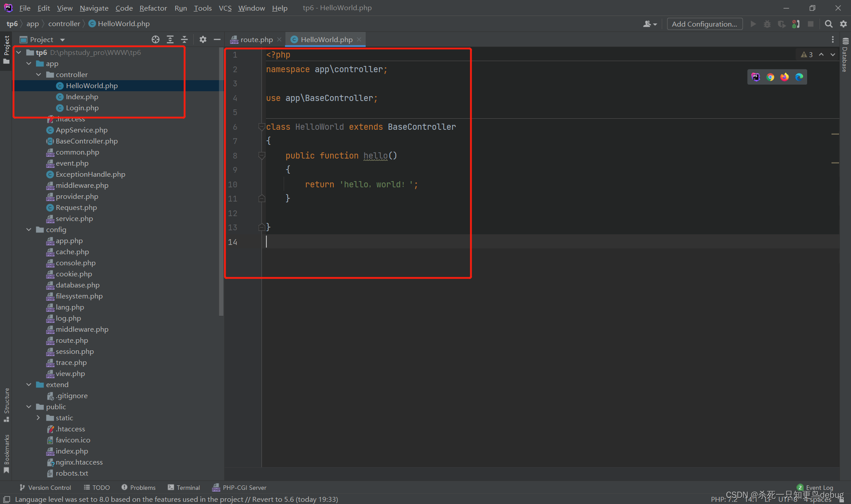Open the VCS menu
851x504 pixels.
point(225,8)
